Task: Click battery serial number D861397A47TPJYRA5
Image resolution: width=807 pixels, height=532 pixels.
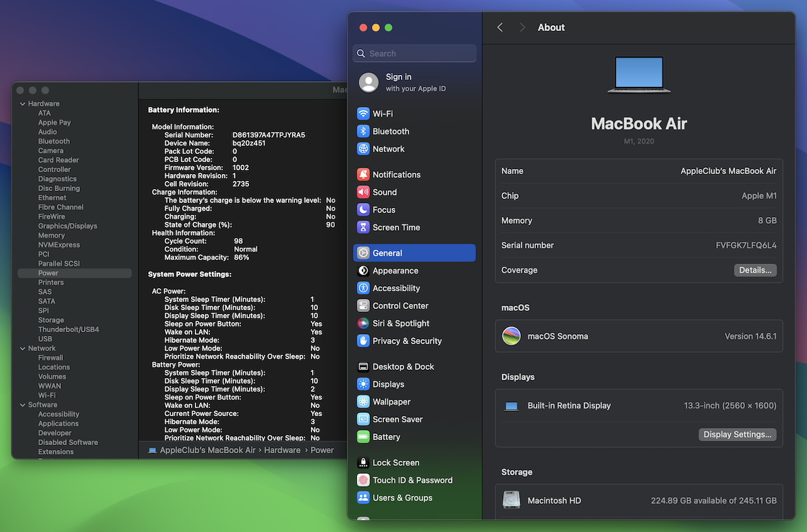Action: pos(269,136)
